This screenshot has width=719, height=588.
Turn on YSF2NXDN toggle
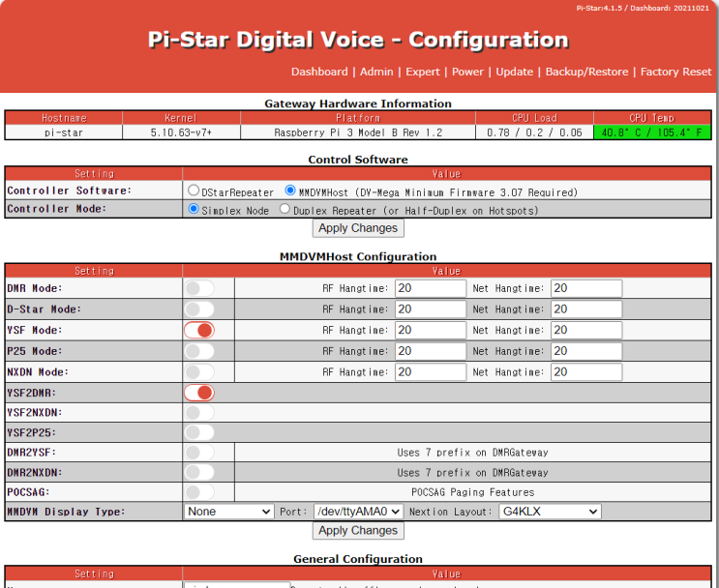pos(199,413)
